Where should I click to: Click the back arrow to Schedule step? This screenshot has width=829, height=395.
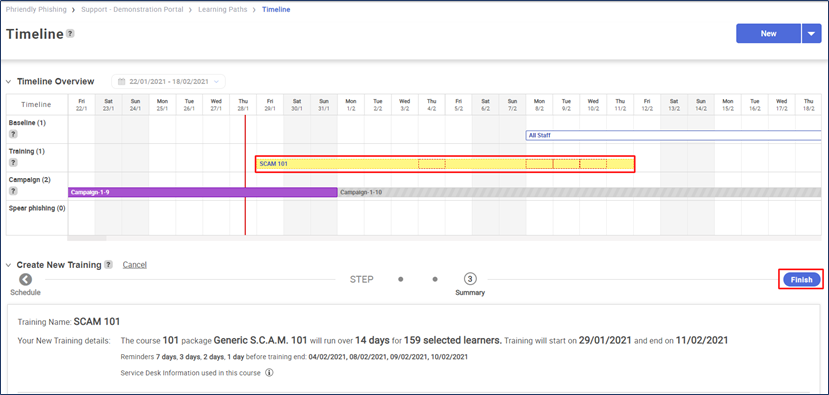point(25,280)
